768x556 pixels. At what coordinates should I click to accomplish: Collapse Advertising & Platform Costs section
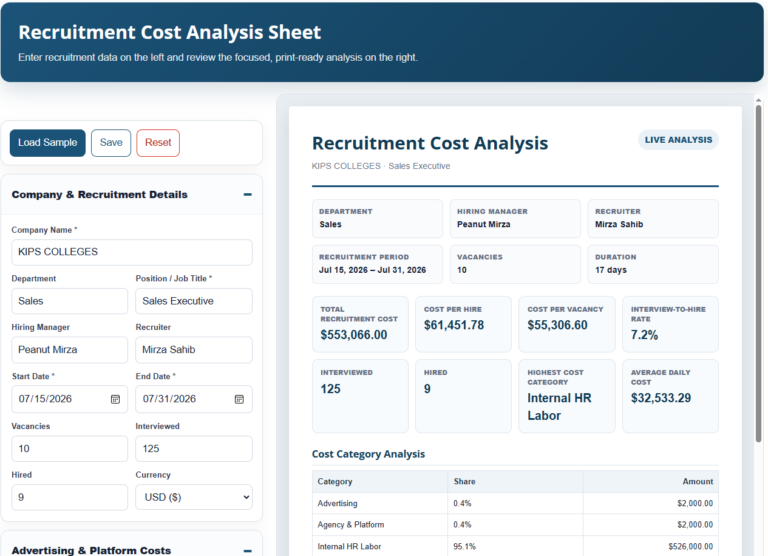[x=247, y=551]
